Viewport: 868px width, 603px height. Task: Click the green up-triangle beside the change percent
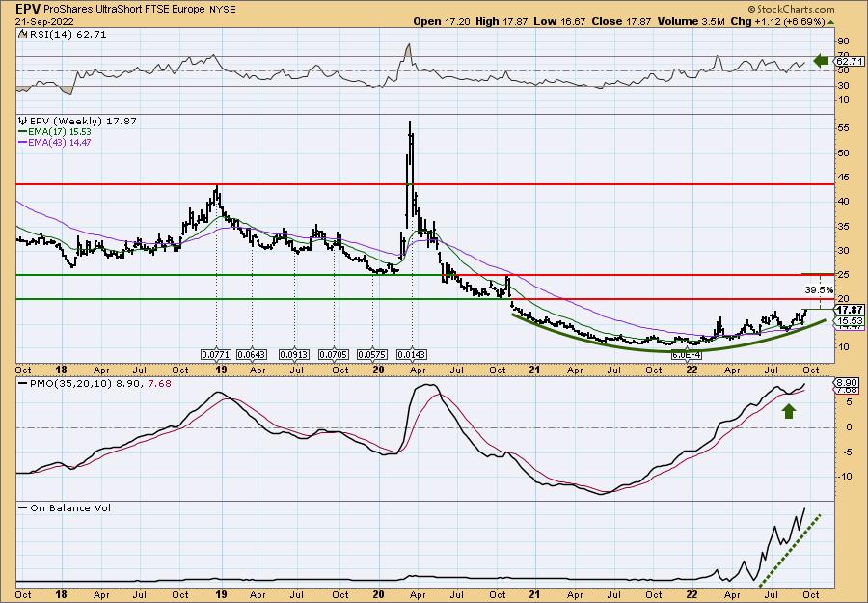click(x=831, y=22)
